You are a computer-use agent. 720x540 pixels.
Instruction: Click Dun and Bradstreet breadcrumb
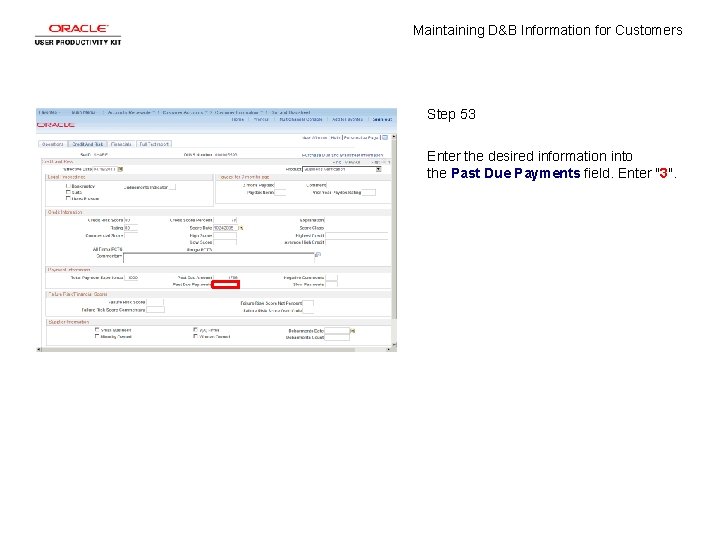pyautogui.click(x=291, y=112)
